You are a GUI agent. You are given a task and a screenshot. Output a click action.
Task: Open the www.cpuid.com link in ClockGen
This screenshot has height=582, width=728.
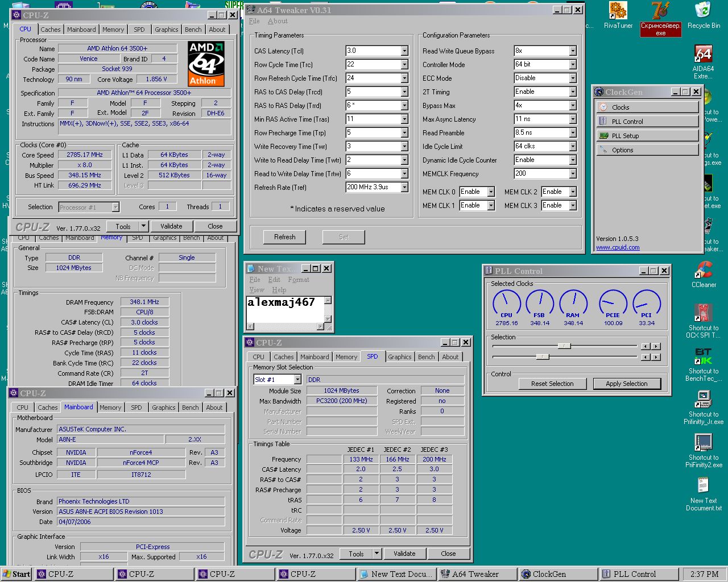coord(618,247)
